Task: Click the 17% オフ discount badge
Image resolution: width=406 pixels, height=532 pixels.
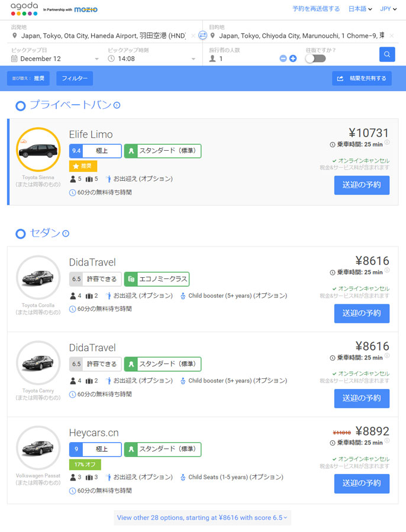Action: (x=85, y=465)
